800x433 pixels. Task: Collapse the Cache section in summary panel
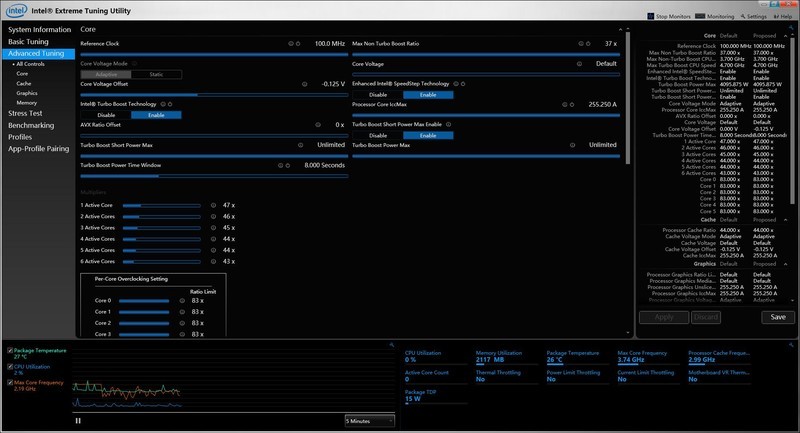[785, 219]
